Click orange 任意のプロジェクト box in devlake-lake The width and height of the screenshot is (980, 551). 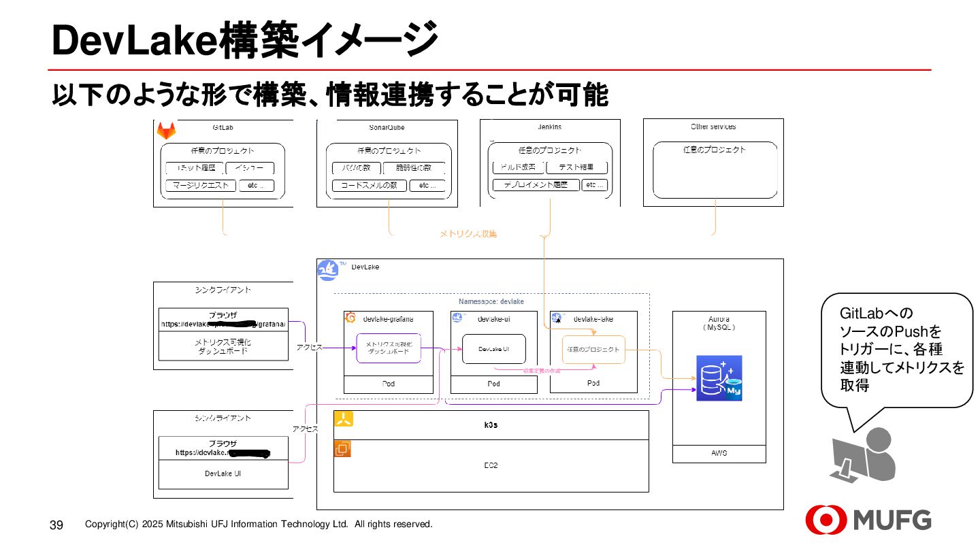click(593, 350)
